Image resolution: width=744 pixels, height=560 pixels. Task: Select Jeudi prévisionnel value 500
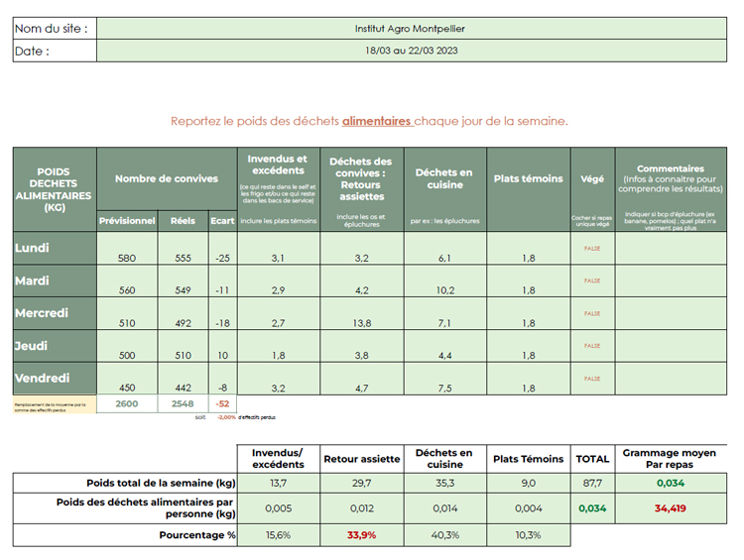pyautogui.click(x=127, y=346)
